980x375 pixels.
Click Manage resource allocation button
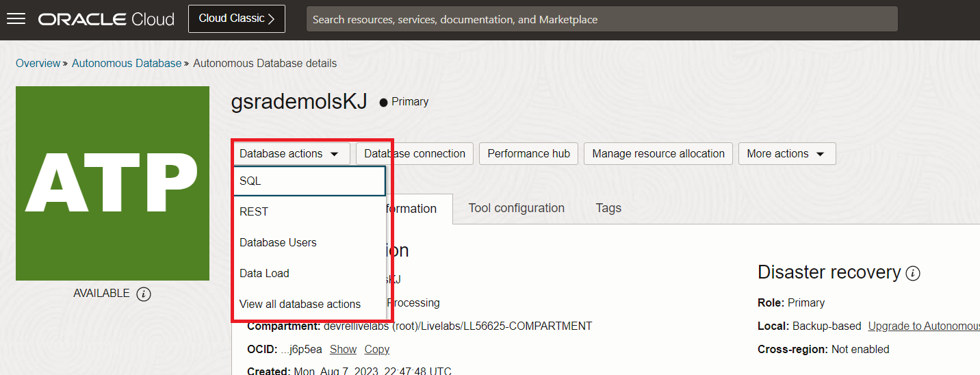pyautogui.click(x=658, y=153)
